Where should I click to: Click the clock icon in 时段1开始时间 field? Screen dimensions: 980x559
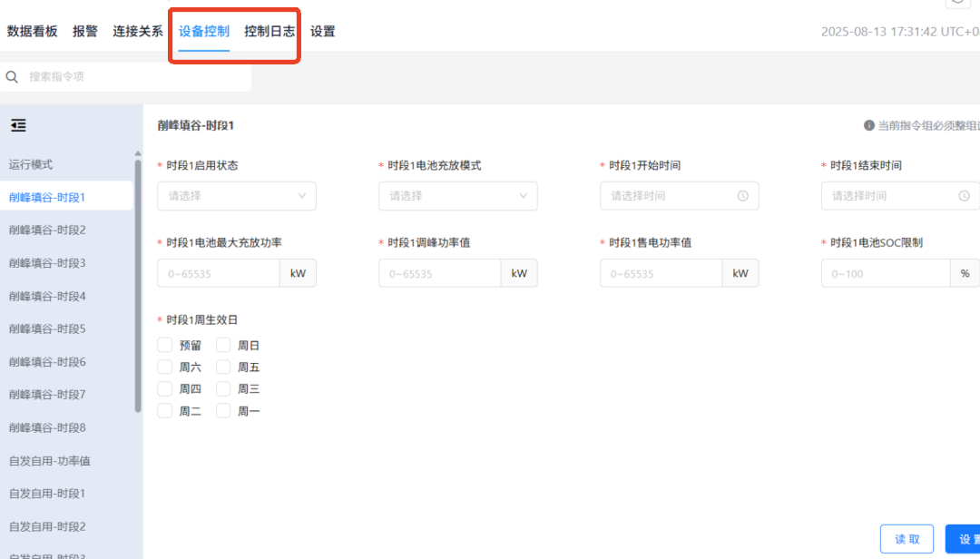point(742,196)
